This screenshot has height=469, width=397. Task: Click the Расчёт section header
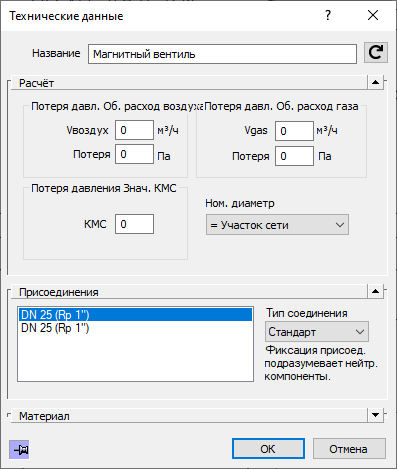pos(189,83)
